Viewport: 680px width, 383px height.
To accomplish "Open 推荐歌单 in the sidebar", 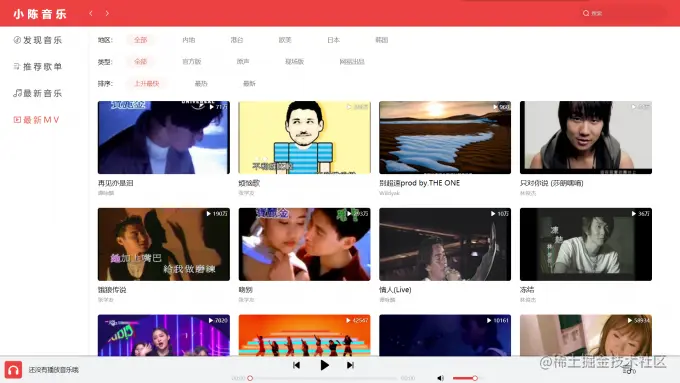I will 38,67.
